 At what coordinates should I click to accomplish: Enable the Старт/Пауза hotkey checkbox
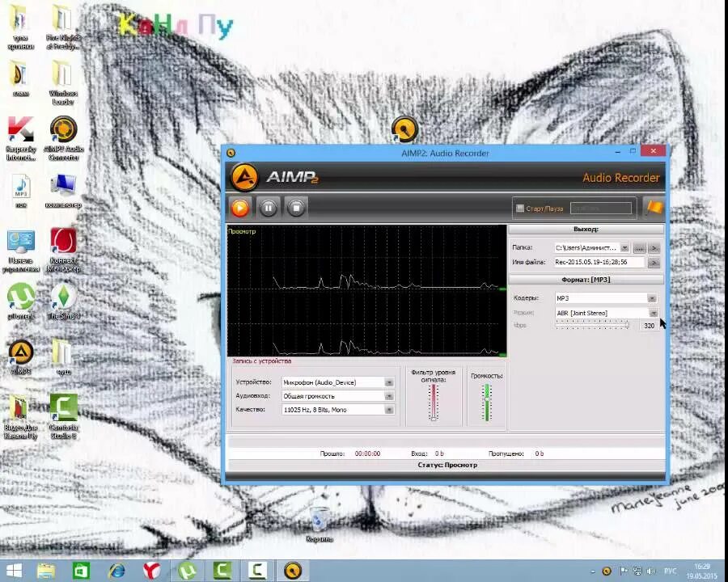coord(520,208)
